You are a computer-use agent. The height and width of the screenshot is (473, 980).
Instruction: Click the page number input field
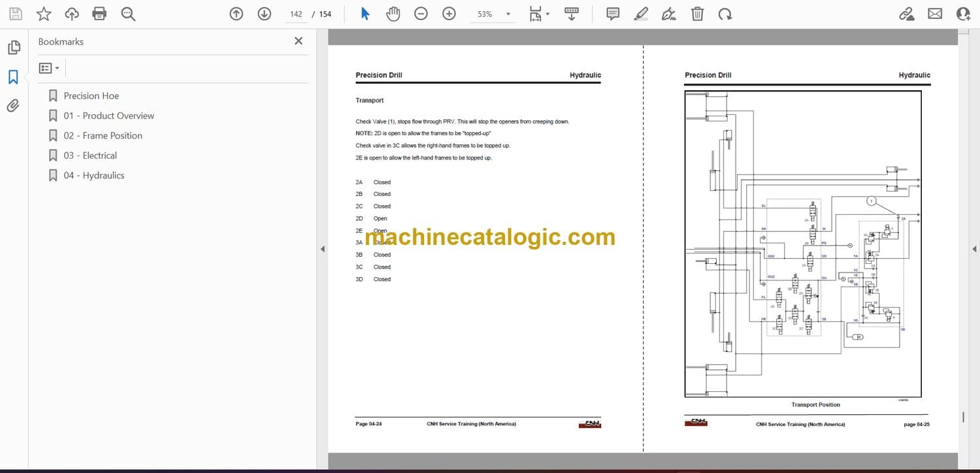click(x=296, y=14)
